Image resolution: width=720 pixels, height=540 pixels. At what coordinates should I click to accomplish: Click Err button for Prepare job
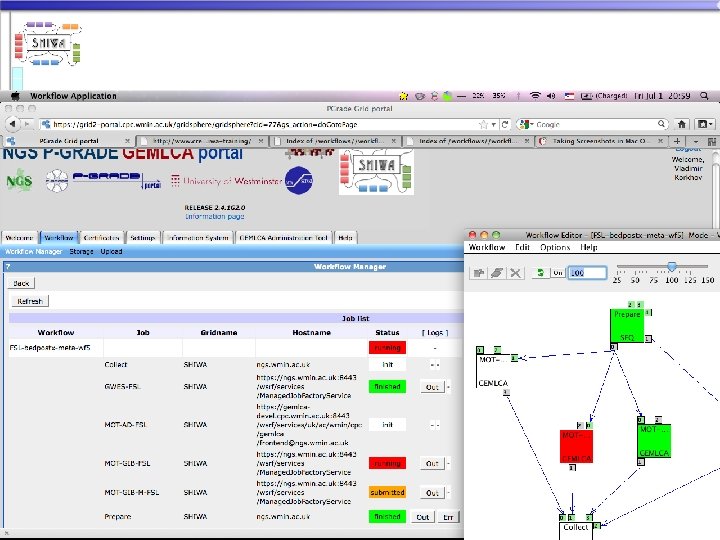448,517
